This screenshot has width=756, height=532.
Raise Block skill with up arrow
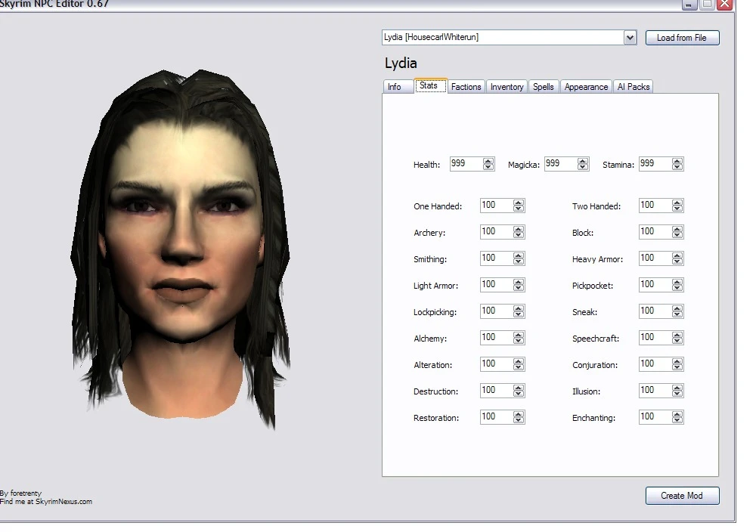coord(677,229)
